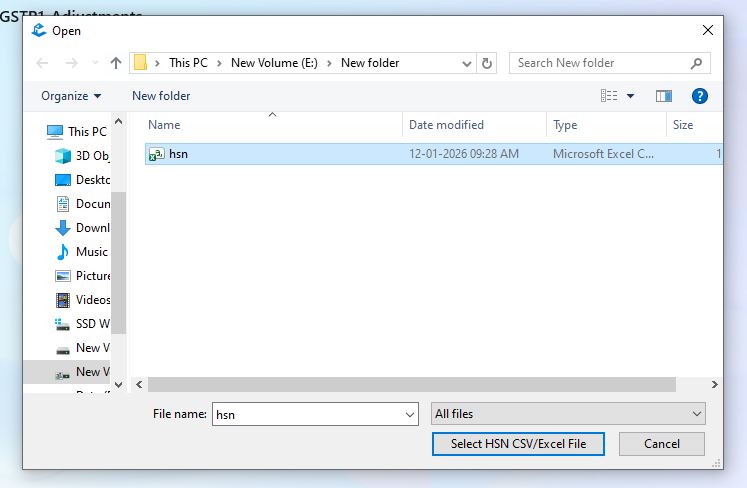
Task: Click the Up one level arrow
Action: (116, 63)
